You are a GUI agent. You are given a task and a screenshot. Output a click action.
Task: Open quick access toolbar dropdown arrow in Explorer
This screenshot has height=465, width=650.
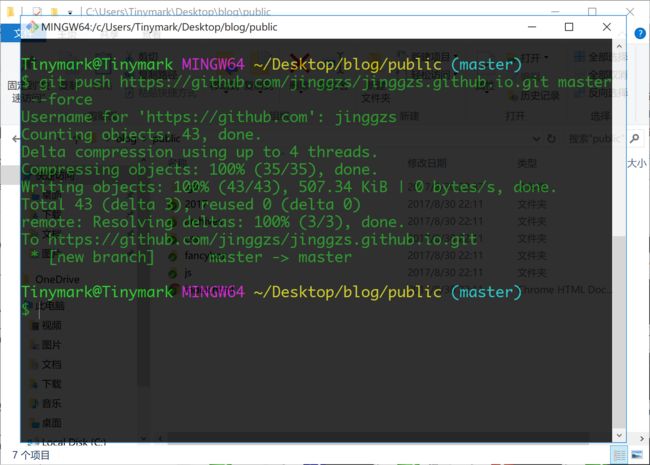pos(70,12)
